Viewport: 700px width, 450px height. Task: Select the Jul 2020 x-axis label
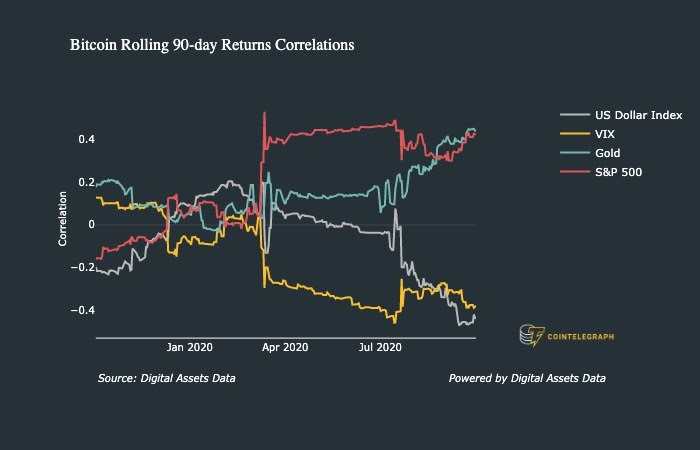click(380, 347)
